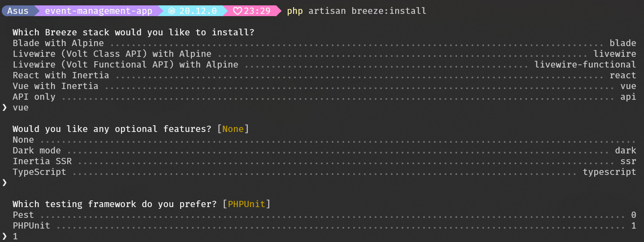Pick the "React with Inertia" option label
644x242 pixels.
tap(61, 75)
